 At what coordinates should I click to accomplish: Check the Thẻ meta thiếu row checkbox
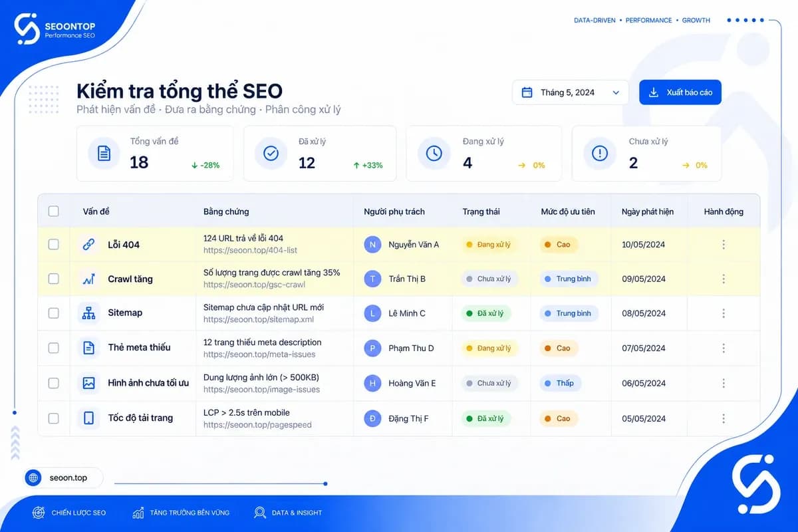53,348
